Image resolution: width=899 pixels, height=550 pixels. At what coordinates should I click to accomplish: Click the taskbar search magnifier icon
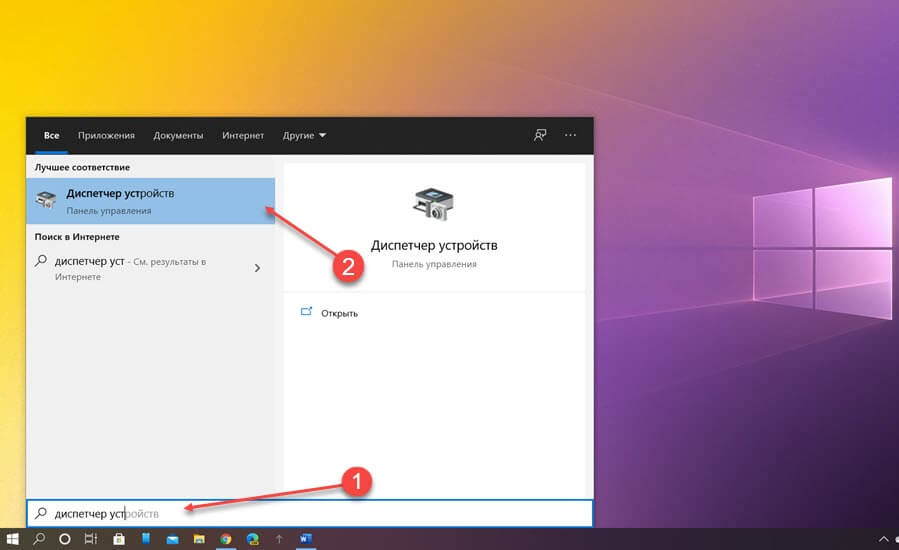click(39, 539)
